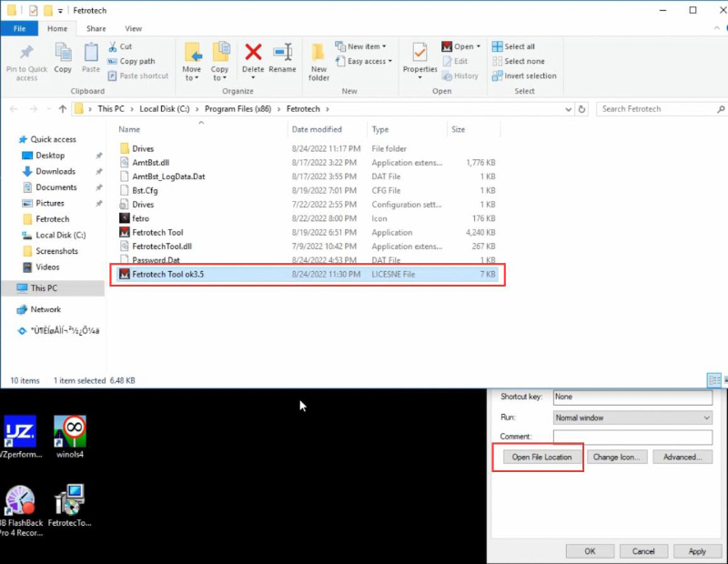Click Open File Location button
Screen dimensions: 728x564
pos(541,458)
